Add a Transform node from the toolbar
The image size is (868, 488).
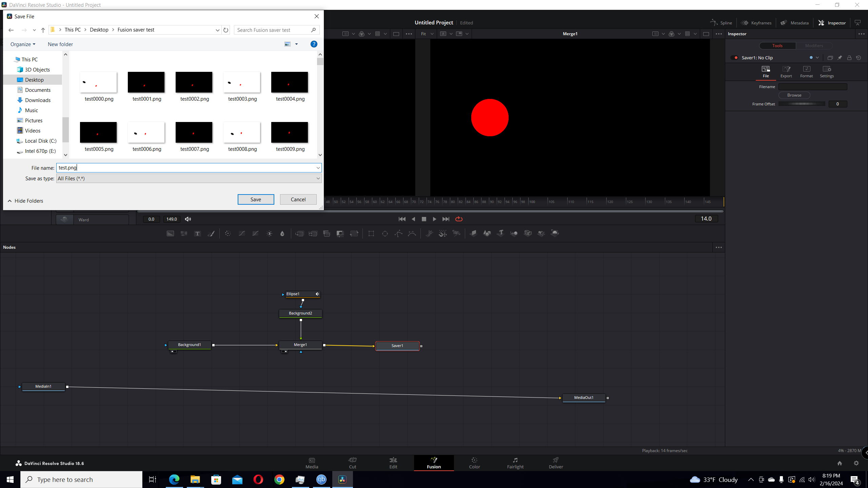tap(354, 233)
